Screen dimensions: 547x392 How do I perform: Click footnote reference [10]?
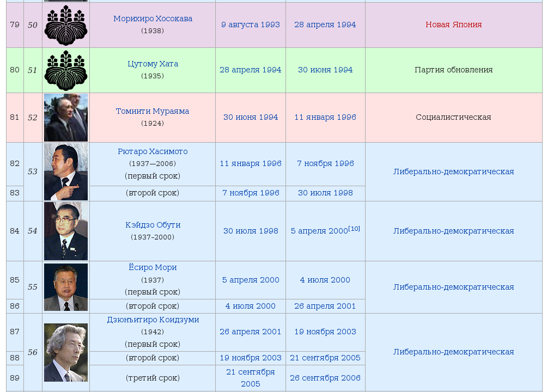(x=354, y=229)
